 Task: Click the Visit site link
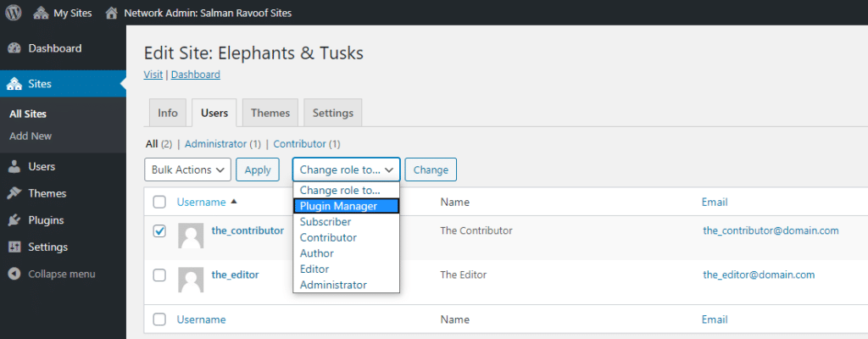pos(153,75)
